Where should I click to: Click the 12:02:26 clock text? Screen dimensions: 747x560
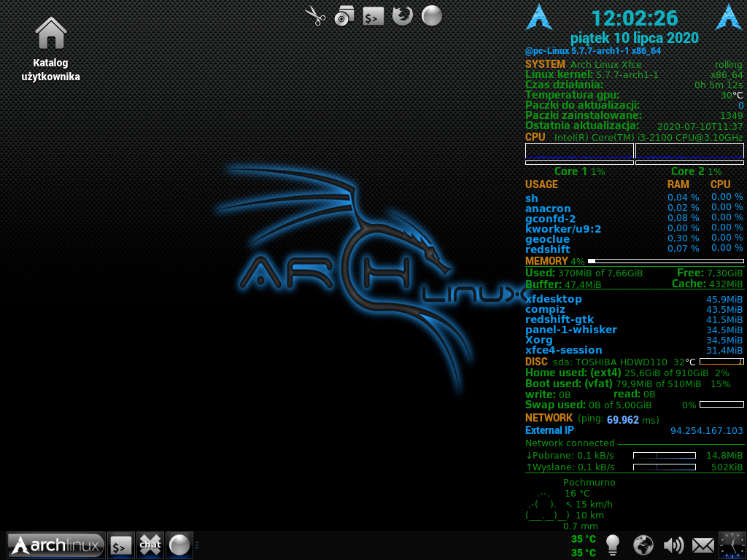point(634,18)
